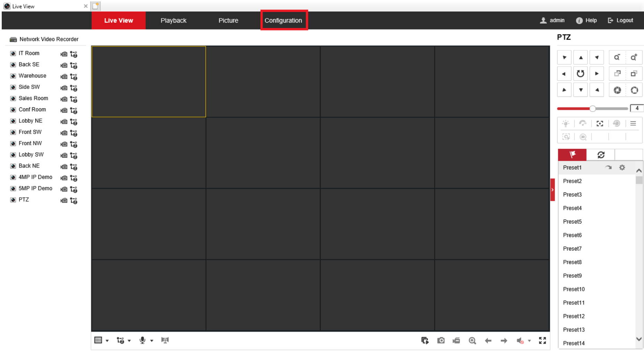
Task: Zoom out using the magnifier minus icon
Action: [617, 58]
